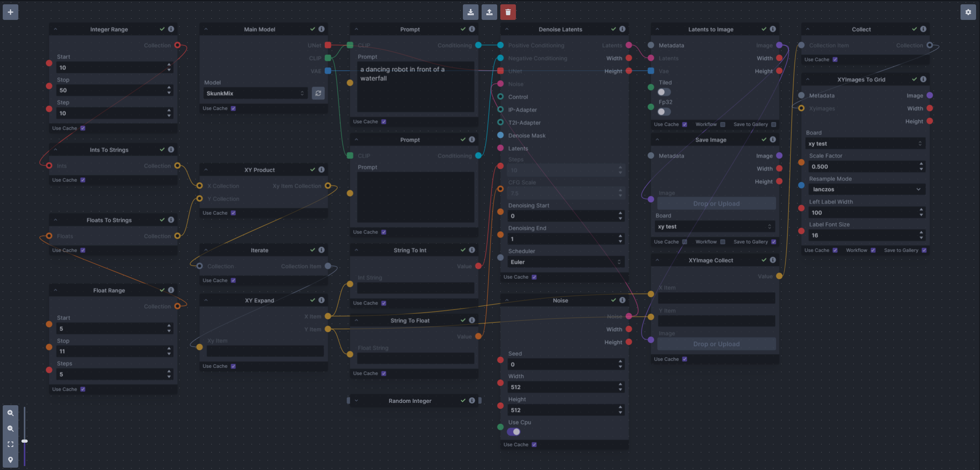Click the add node plus button
The height and width of the screenshot is (470, 980).
tap(11, 12)
